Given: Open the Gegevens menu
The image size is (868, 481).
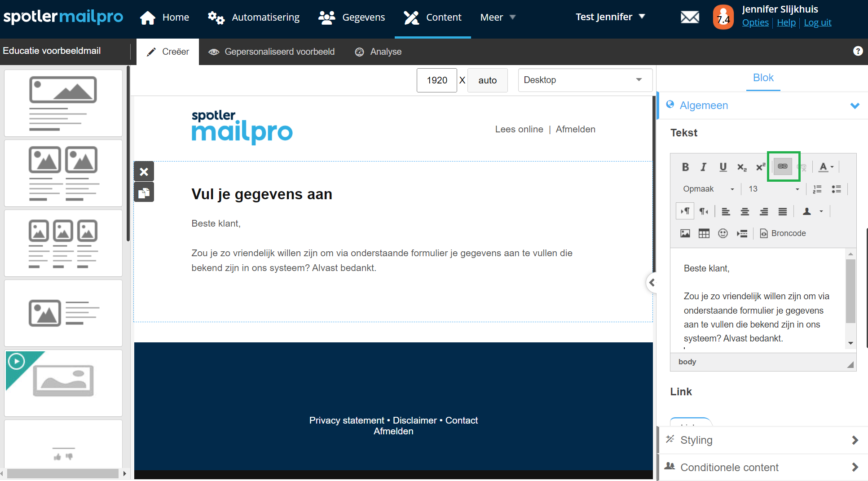Looking at the screenshot, I should pyautogui.click(x=352, y=17).
